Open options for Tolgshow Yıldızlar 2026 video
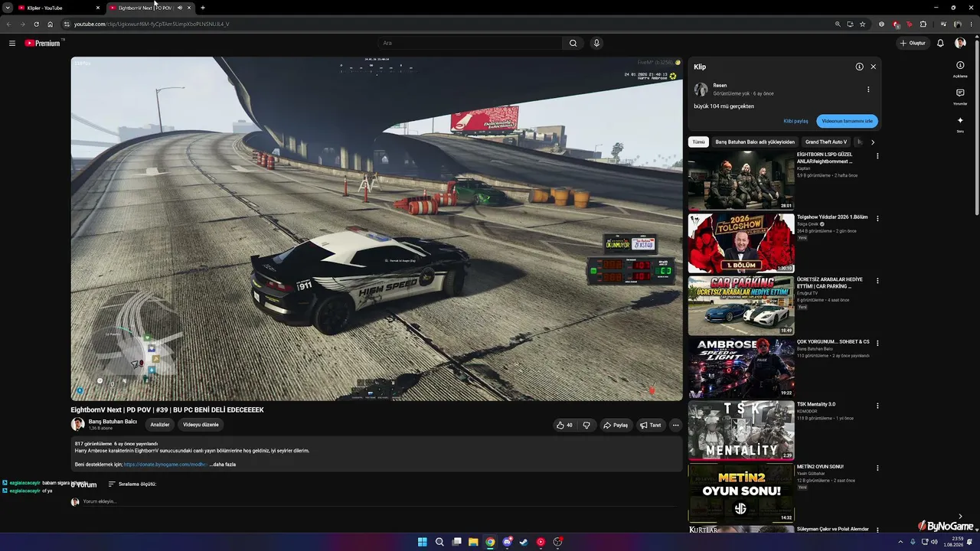The image size is (980, 551). [877, 219]
